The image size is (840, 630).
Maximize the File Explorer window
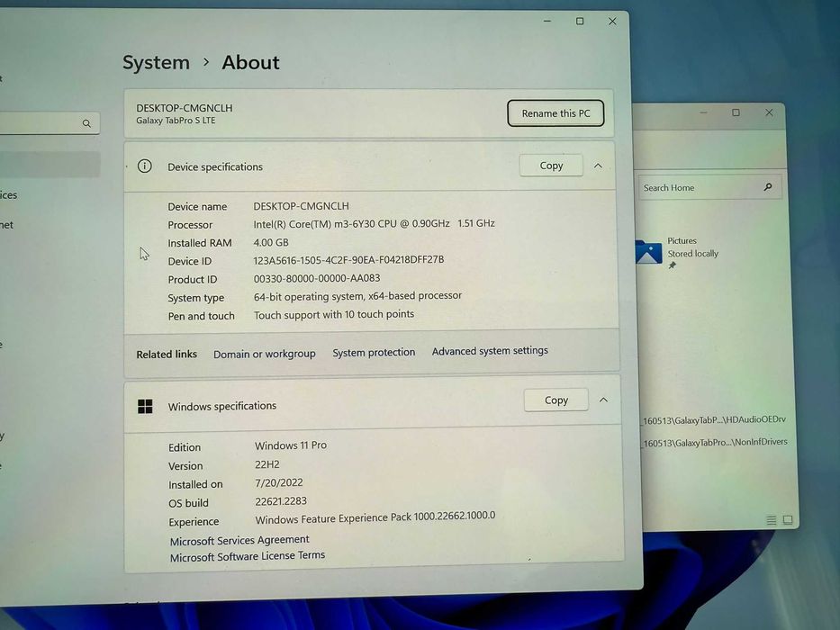point(736,112)
